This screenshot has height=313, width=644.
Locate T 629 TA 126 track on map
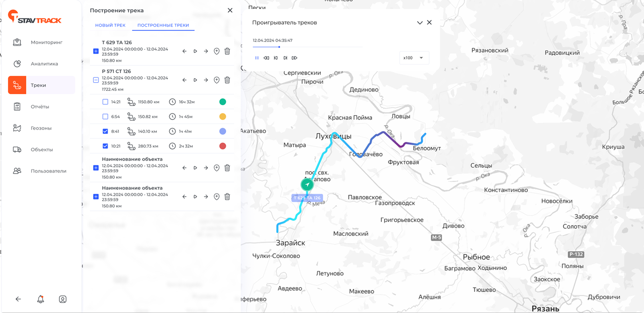[216, 51]
